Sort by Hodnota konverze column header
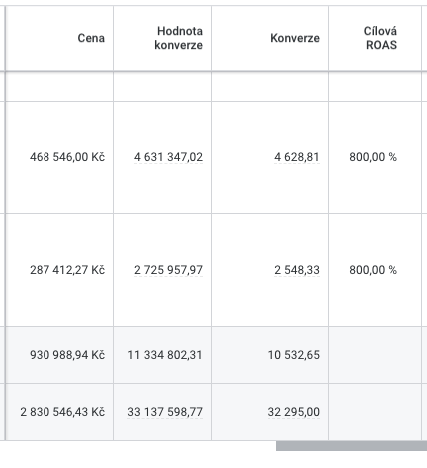Screen dimensions: 427x468 point(178,38)
